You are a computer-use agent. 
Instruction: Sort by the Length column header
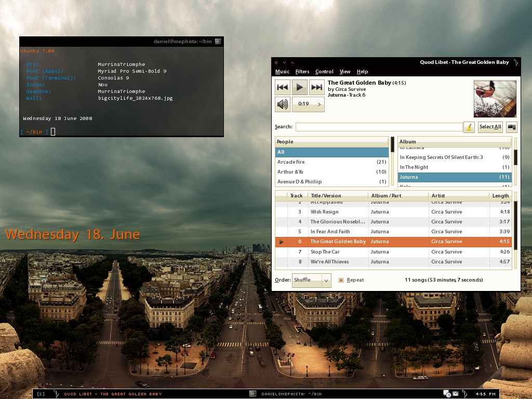pyautogui.click(x=500, y=196)
